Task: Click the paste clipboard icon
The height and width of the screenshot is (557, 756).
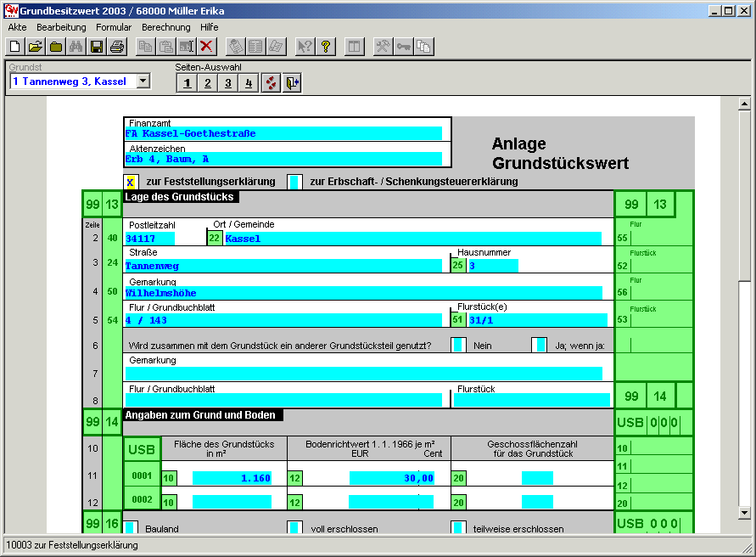Action: coord(165,47)
